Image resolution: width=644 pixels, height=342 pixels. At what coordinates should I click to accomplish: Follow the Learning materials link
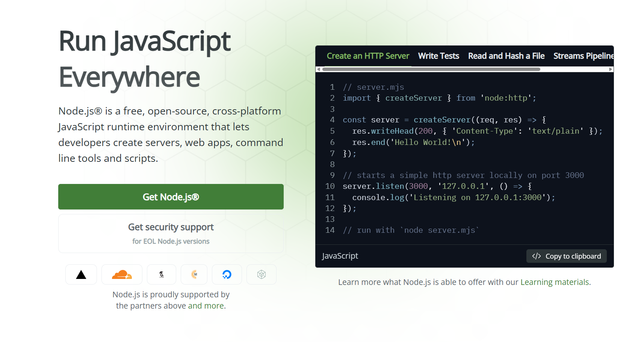click(x=555, y=282)
